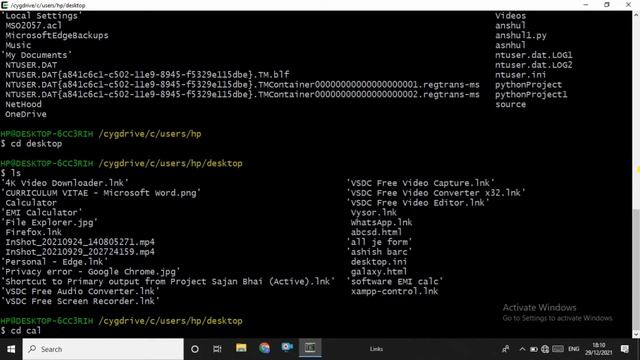This screenshot has height=360, width=640.
Task: Click 'VSDC Free Screen Recorder.lnk' entry
Action: 80,301
